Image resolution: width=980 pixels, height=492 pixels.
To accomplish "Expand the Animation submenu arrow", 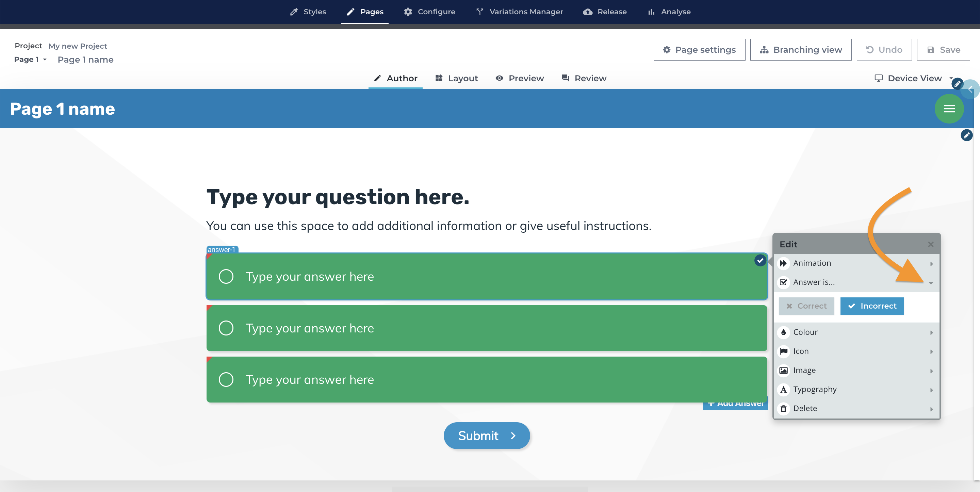I will 931,264.
